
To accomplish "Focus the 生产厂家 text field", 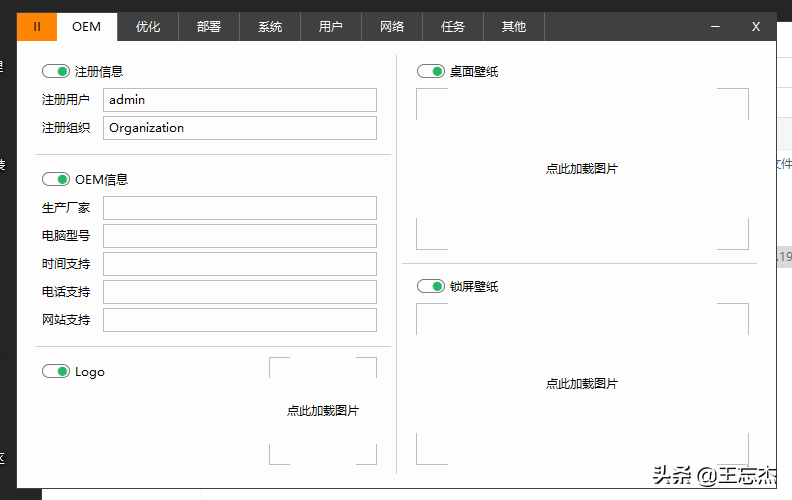I will point(240,208).
